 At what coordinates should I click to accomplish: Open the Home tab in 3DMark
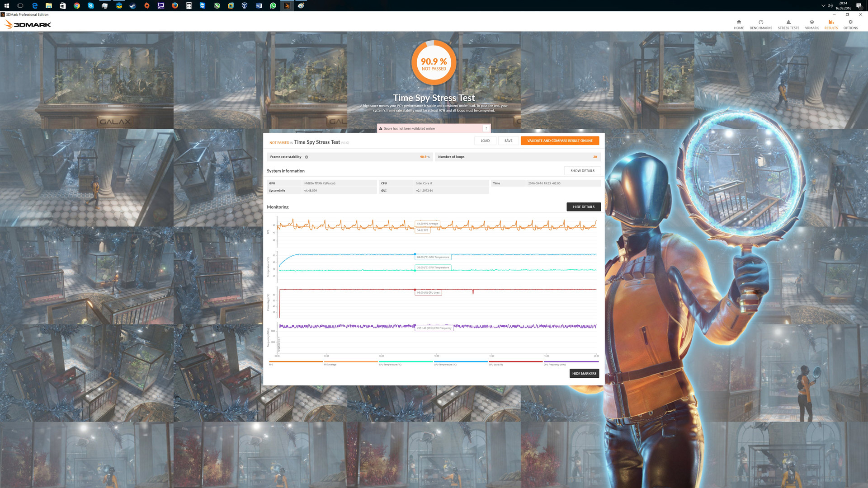739,24
